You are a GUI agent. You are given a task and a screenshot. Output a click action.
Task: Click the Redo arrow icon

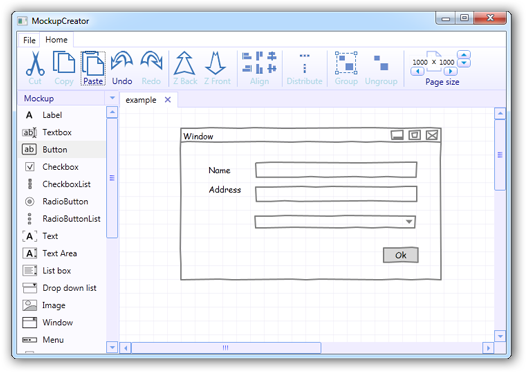151,61
